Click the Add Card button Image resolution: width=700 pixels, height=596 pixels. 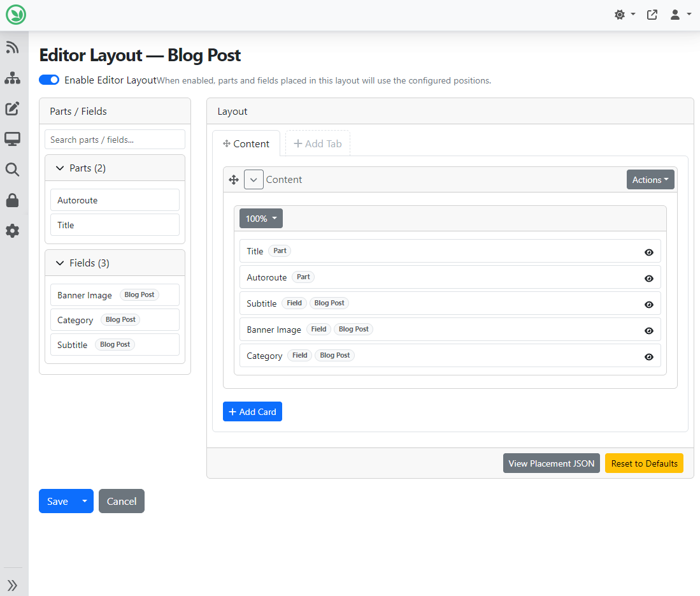252,412
